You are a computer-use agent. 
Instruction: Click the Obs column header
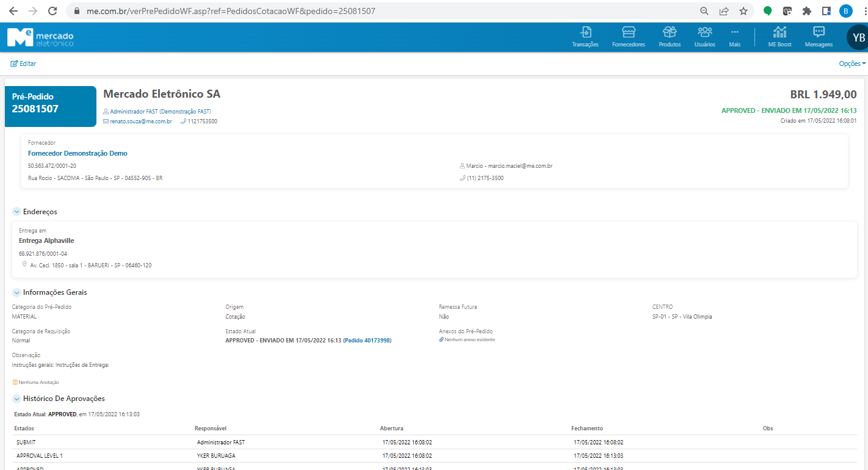[768, 428]
